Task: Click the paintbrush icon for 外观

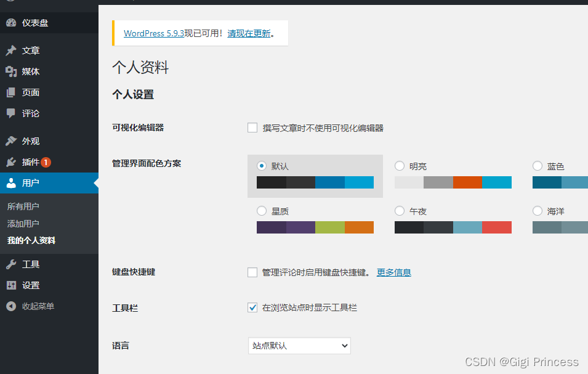Action: click(11, 141)
